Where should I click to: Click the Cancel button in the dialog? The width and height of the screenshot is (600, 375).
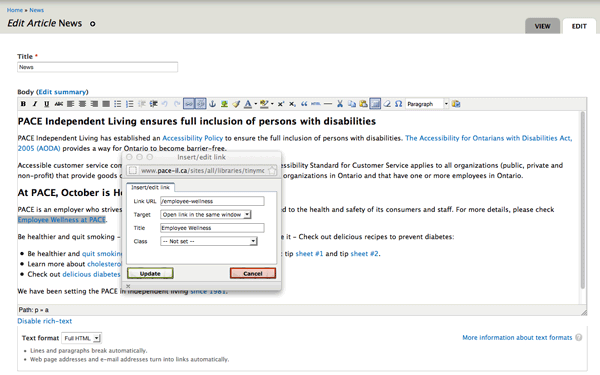tap(253, 273)
